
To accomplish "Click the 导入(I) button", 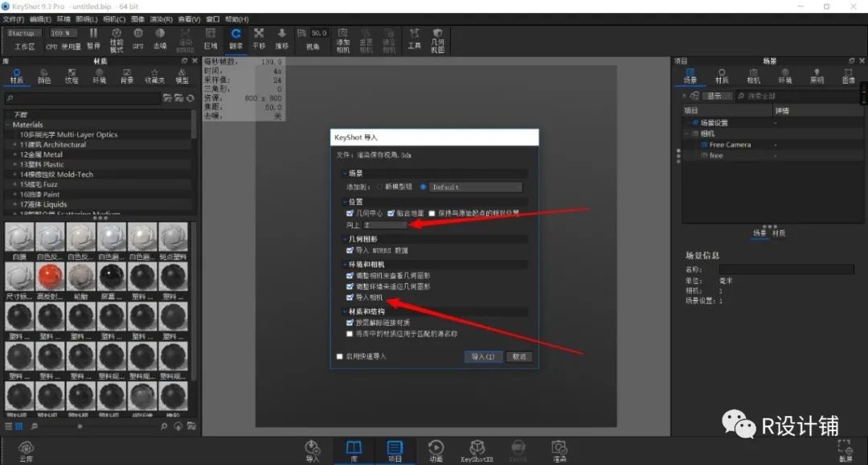I will point(483,357).
